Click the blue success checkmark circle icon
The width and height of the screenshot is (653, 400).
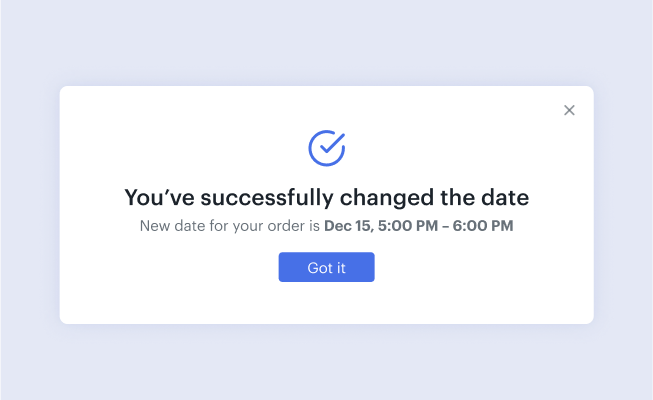(x=326, y=148)
